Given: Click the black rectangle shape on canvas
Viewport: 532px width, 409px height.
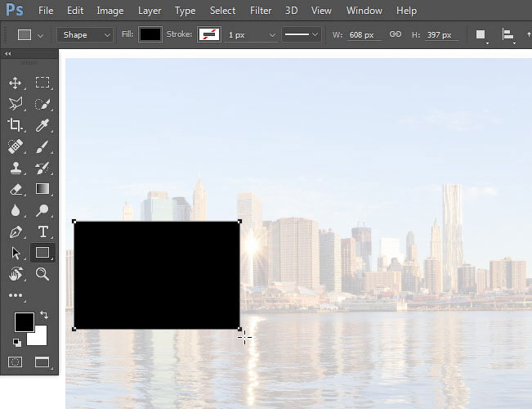Looking at the screenshot, I should coord(157,275).
